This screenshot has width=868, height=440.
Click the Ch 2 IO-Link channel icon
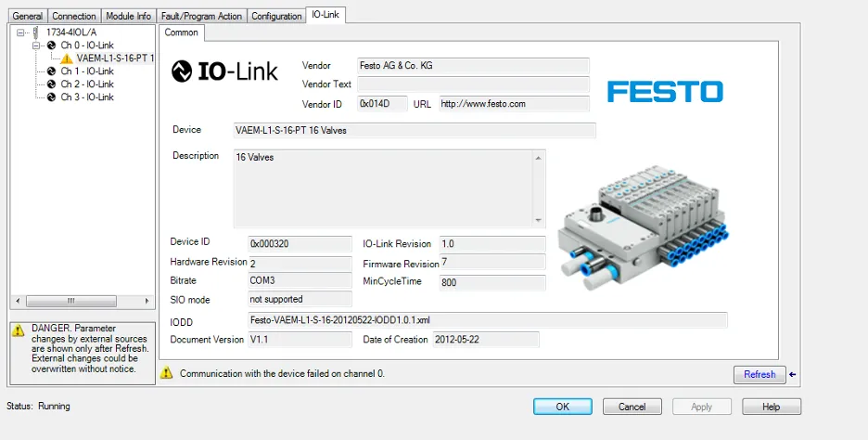[x=52, y=84]
